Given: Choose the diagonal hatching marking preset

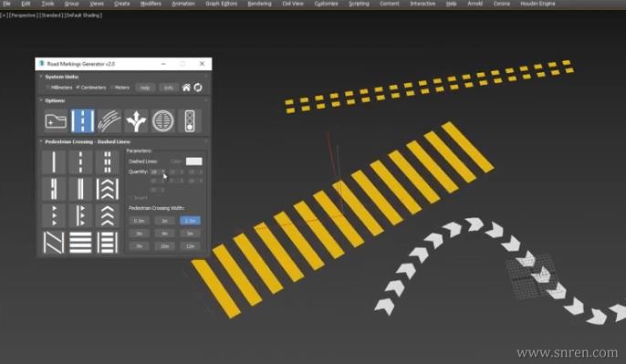Looking at the screenshot, I should pos(54,242).
